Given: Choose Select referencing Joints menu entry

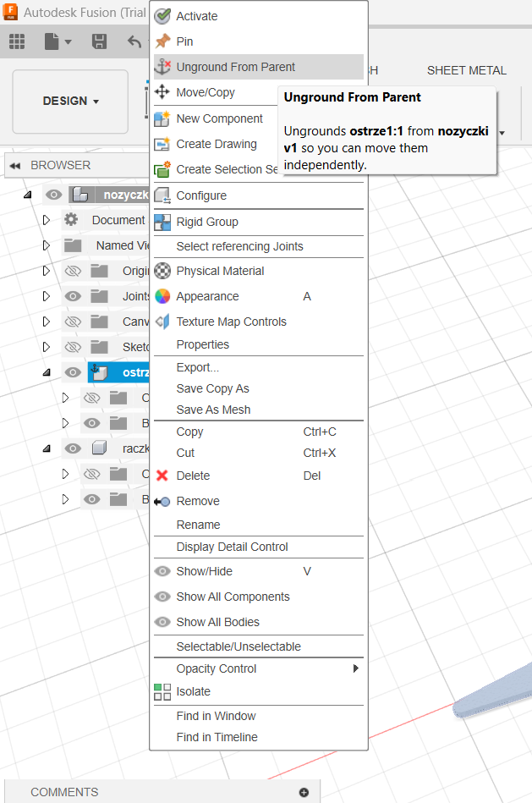Looking at the screenshot, I should click(x=239, y=246).
